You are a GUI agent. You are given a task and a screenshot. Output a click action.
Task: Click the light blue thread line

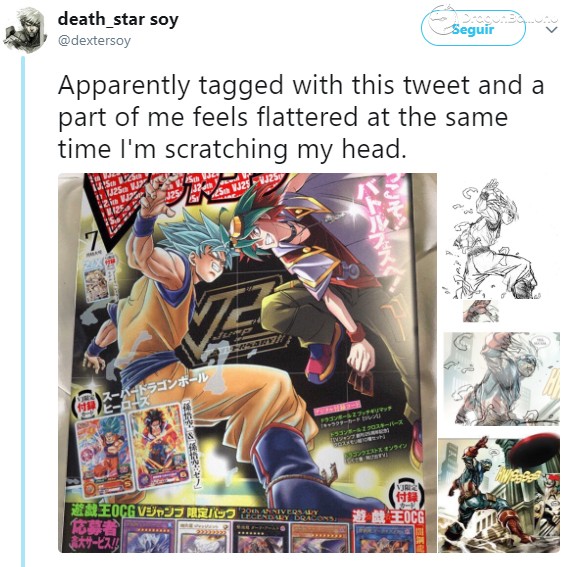[23, 311]
